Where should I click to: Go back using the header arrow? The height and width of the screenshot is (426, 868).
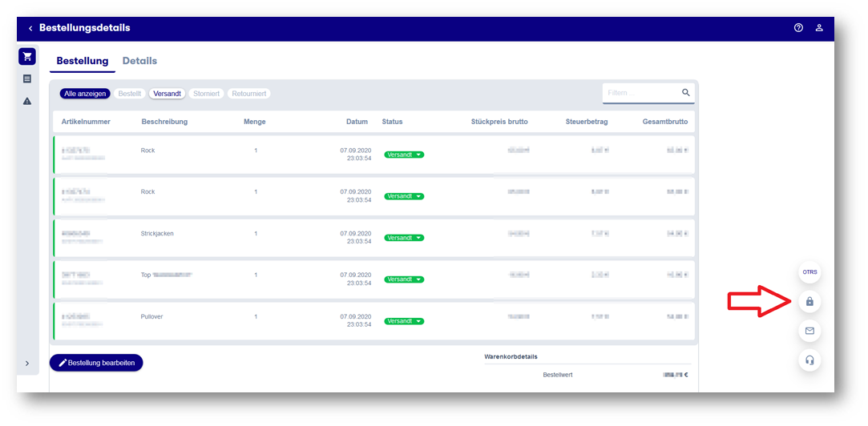[30, 28]
